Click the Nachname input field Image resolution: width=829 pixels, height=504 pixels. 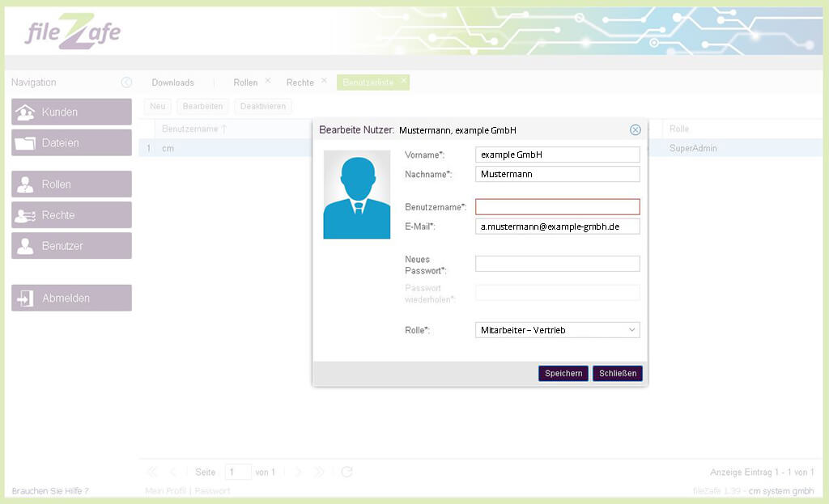[x=557, y=175]
